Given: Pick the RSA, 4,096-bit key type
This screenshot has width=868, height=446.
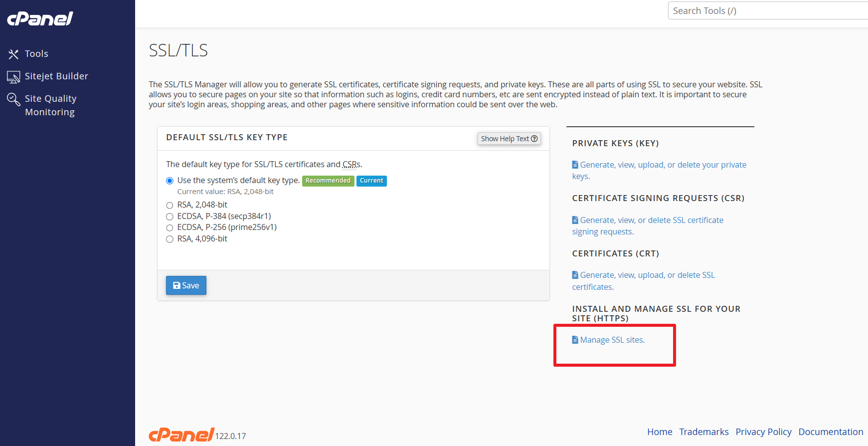Looking at the screenshot, I should [x=170, y=239].
